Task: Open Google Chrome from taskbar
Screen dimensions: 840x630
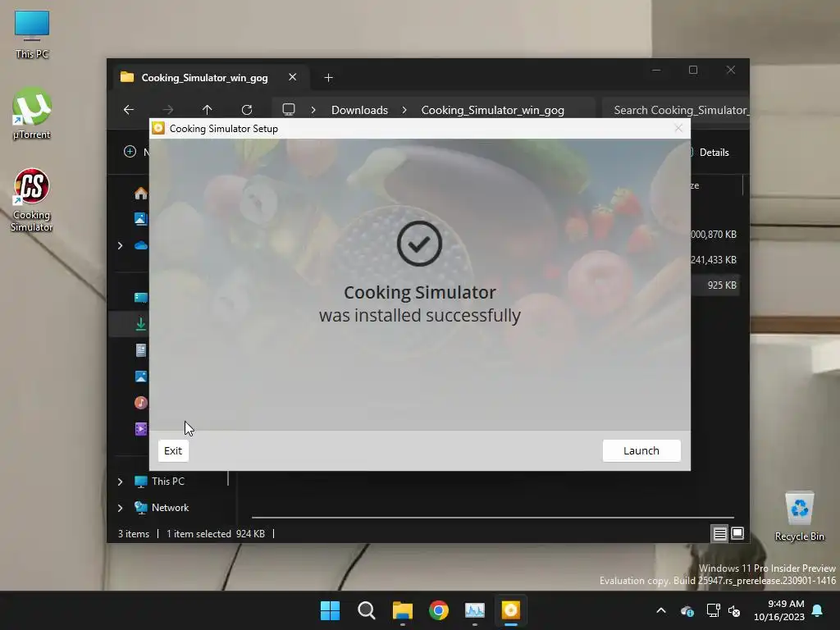Action: (439, 610)
